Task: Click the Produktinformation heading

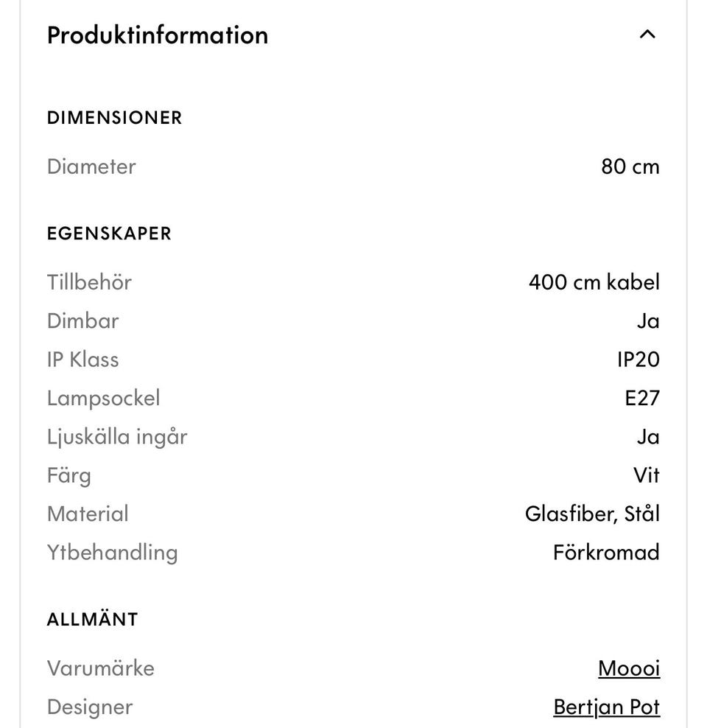Action: (x=158, y=35)
